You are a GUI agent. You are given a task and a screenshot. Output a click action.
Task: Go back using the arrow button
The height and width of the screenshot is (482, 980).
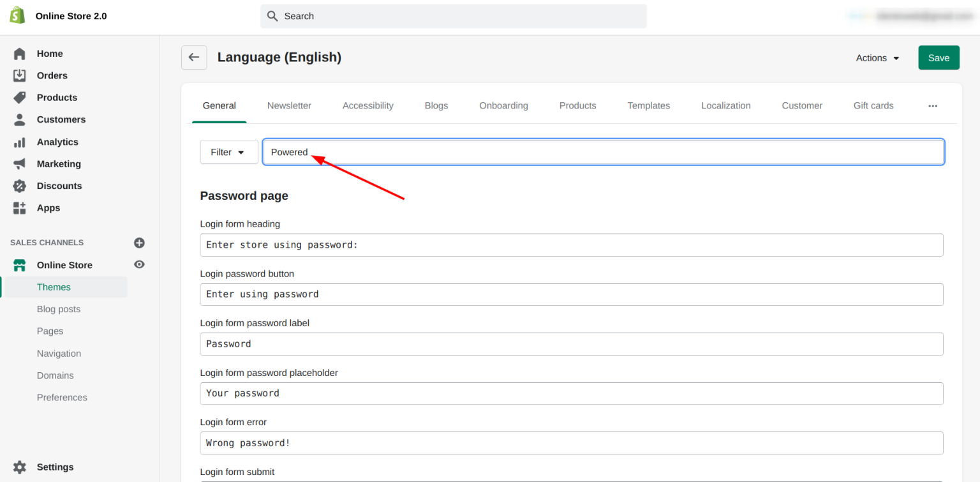(x=194, y=57)
